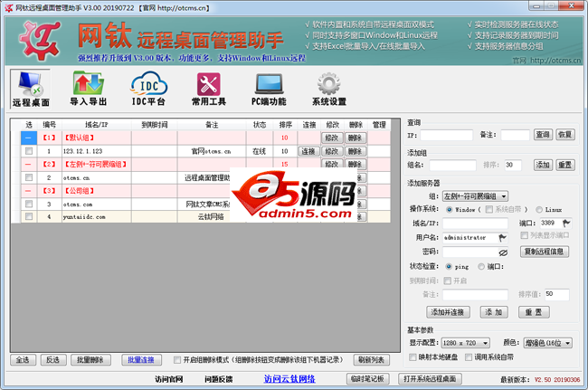Viewport: 588px width, 390px height.
Task: Open the 常用工具 tools icon
Action: [209, 89]
